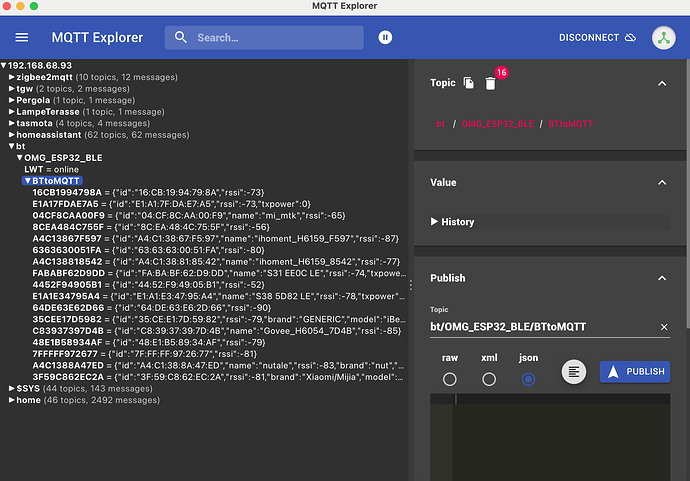Select the json payload format
The image size is (690, 481).
click(x=528, y=379)
